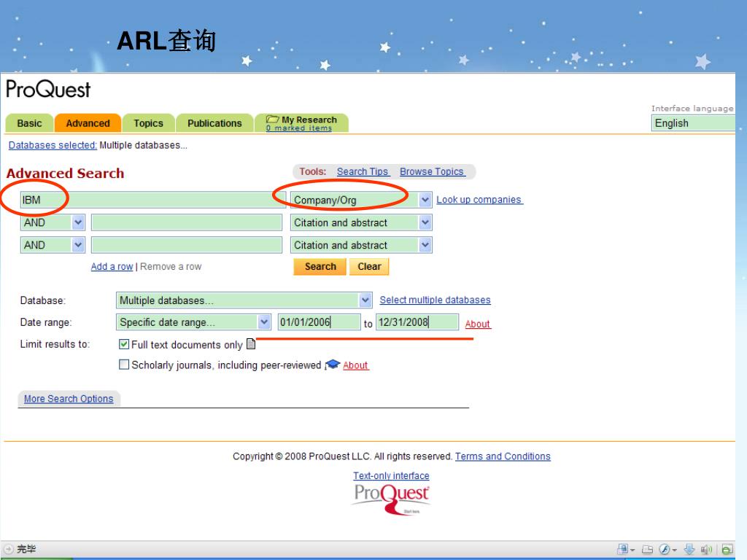This screenshot has height=560, width=747.
Task: Click the Flash icon in status bar
Action: click(x=665, y=549)
